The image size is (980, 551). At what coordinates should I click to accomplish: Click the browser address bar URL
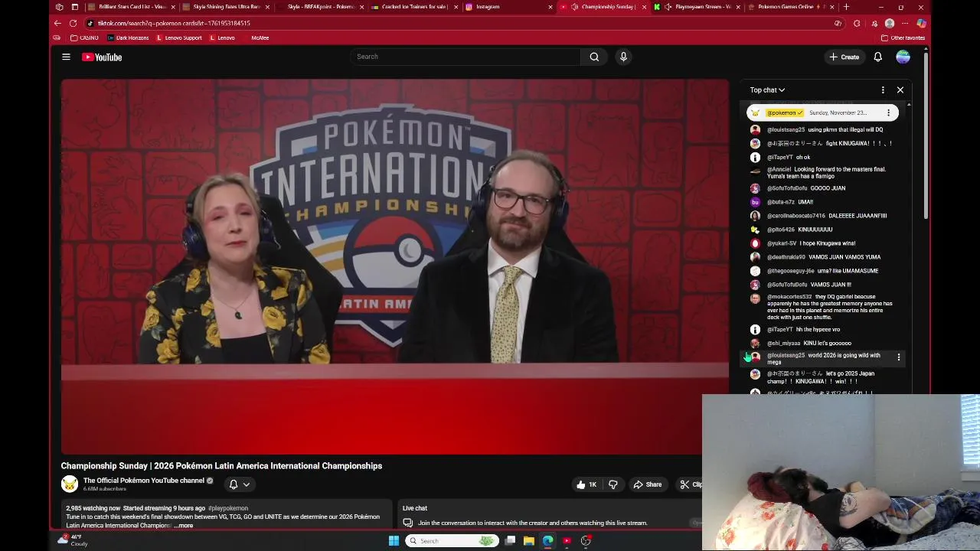click(174, 23)
